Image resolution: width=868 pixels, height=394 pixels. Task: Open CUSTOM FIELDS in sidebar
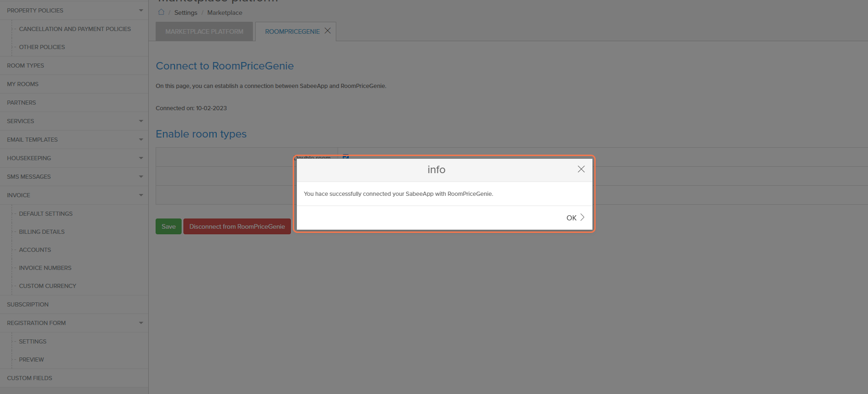(30, 378)
